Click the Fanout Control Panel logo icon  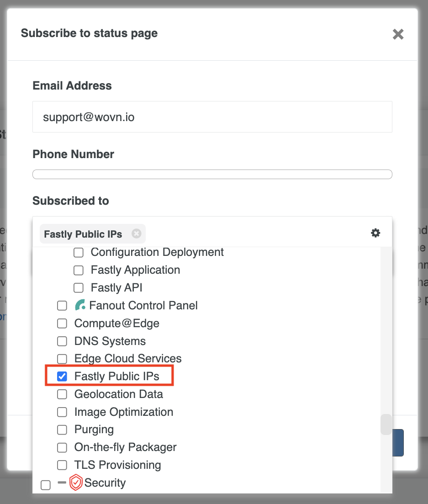click(x=80, y=305)
